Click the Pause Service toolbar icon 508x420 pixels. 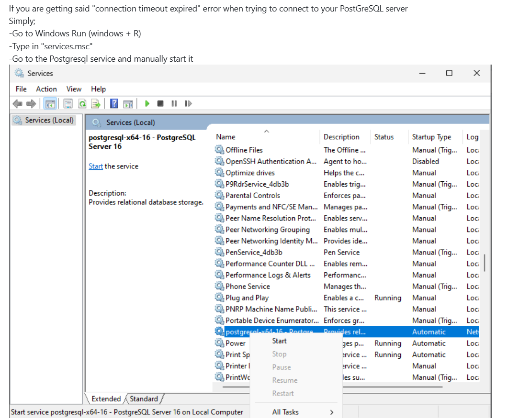click(174, 103)
